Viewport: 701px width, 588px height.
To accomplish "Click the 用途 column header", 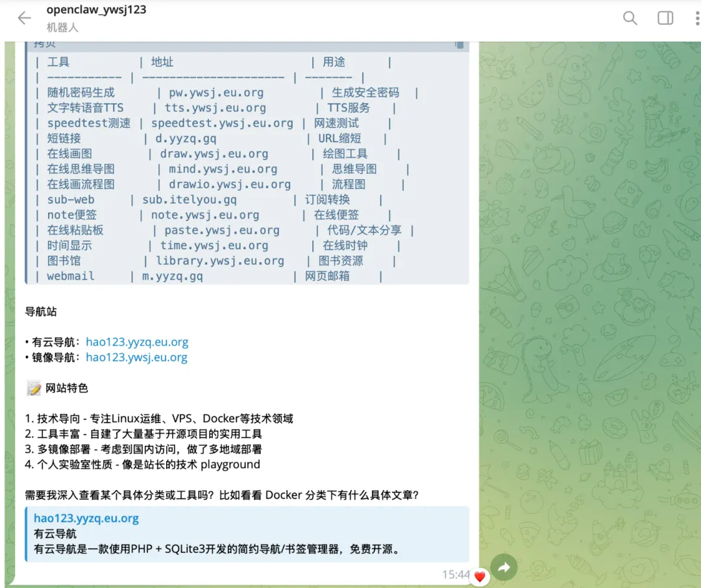I will coord(334,62).
